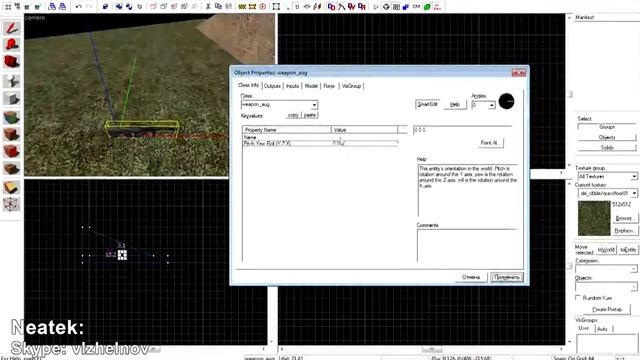Select the gray Block tool icon

click(x=11, y=98)
